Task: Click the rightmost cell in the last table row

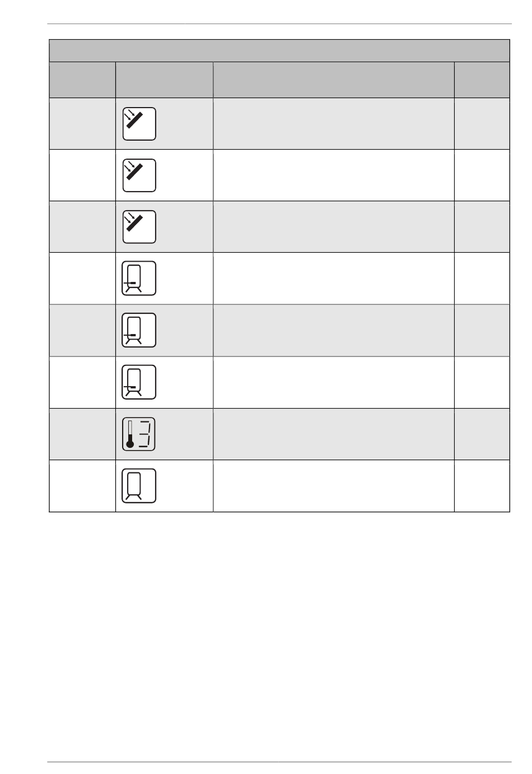Action: point(482,486)
